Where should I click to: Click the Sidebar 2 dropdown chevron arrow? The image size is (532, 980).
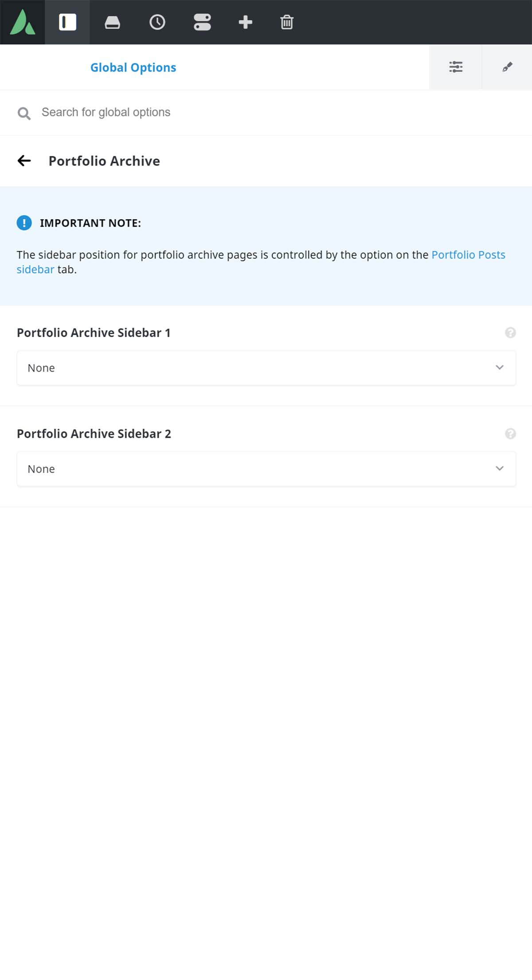click(x=500, y=468)
